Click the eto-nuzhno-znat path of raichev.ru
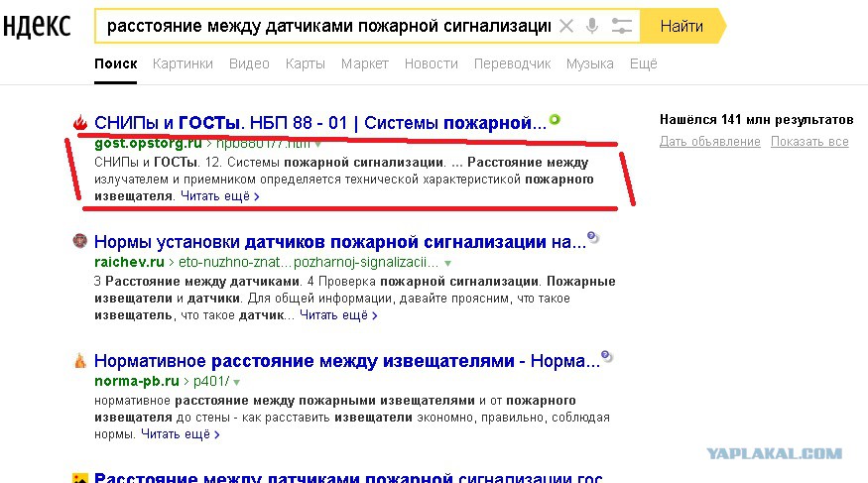This screenshot has width=868, height=483. tap(309, 262)
